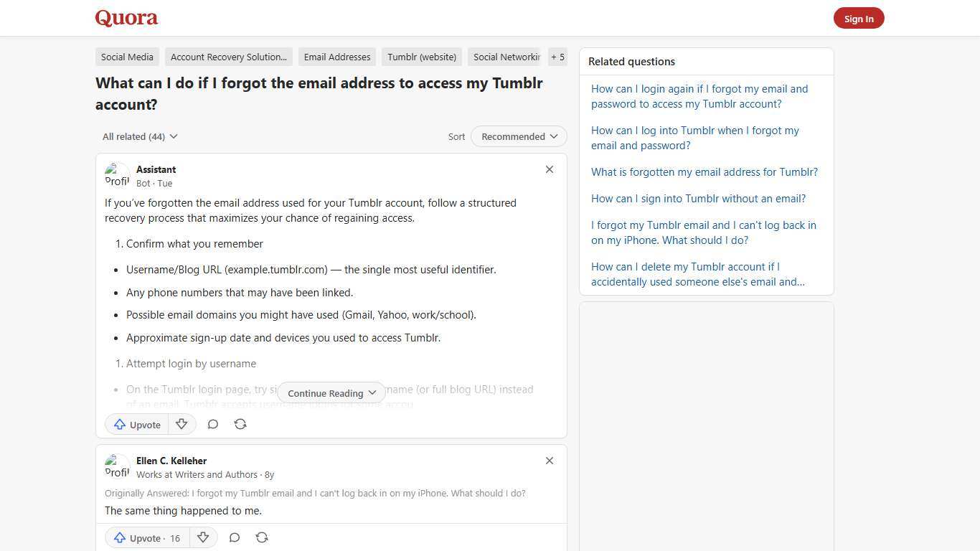980x551 pixels.
Task: Open Ellen C. Kelleher's profile picture
Action: click(117, 466)
